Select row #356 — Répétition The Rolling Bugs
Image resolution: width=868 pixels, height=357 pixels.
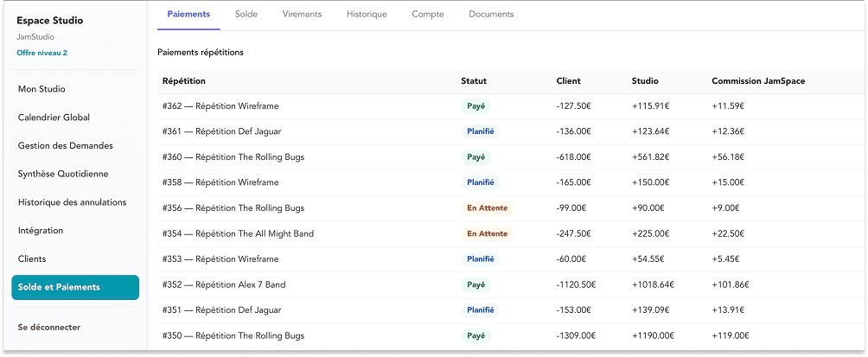[x=512, y=208]
